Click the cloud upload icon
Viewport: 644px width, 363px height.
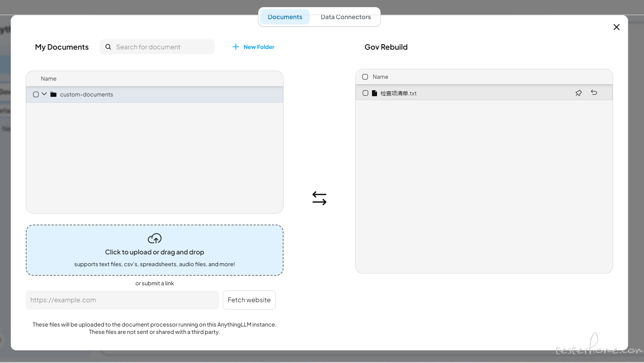click(155, 239)
